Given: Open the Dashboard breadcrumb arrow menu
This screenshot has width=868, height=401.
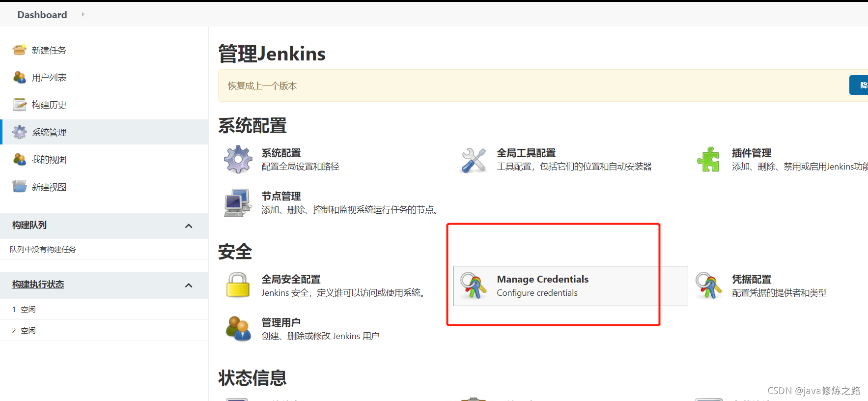Looking at the screenshot, I should point(83,15).
